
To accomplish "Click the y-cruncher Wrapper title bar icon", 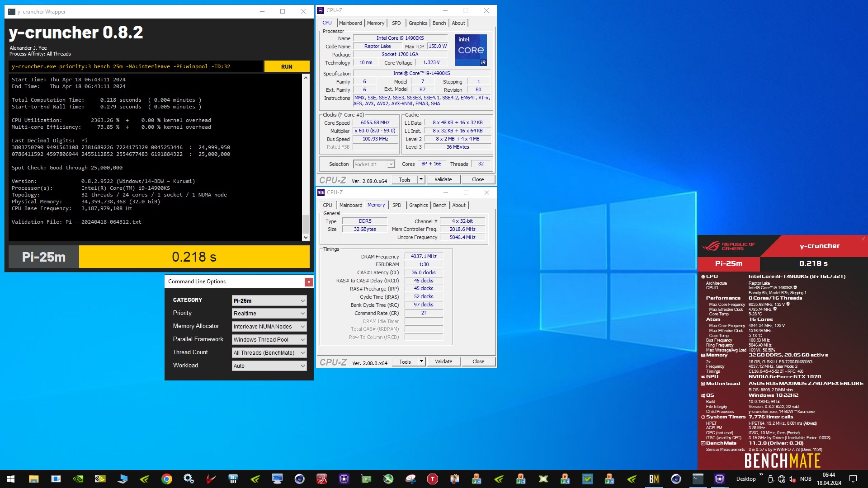I will point(12,12).
